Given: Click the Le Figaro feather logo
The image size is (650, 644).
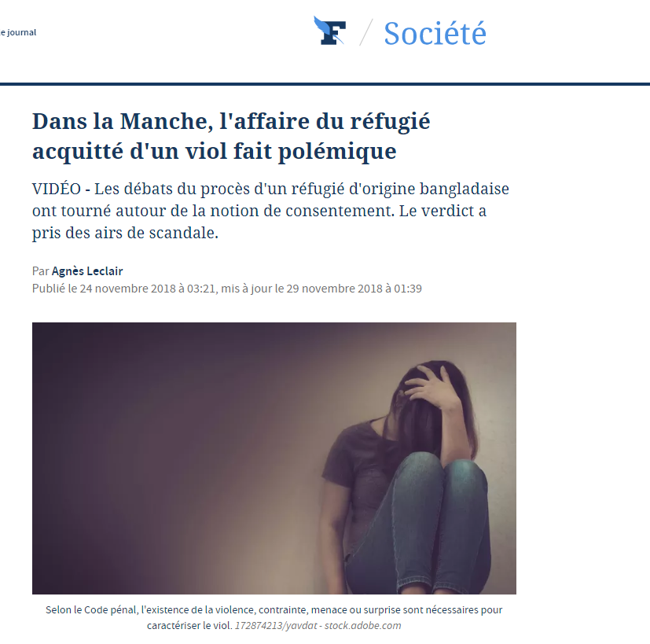Looking at the screenshot, I should point(330,31).
